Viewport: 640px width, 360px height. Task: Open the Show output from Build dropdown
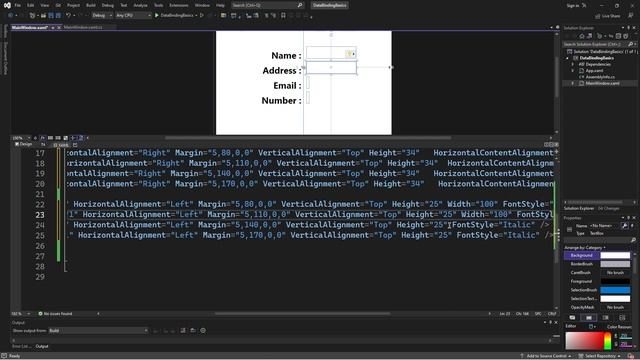tap(98, 331)
